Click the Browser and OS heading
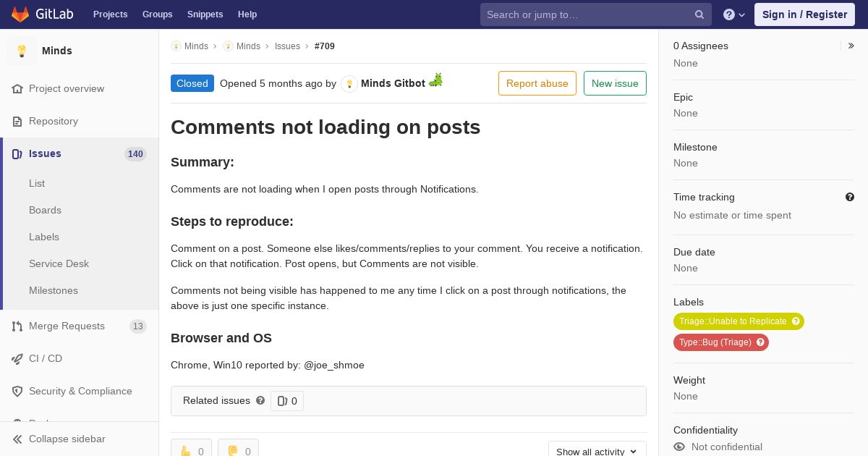 (221, 338)
